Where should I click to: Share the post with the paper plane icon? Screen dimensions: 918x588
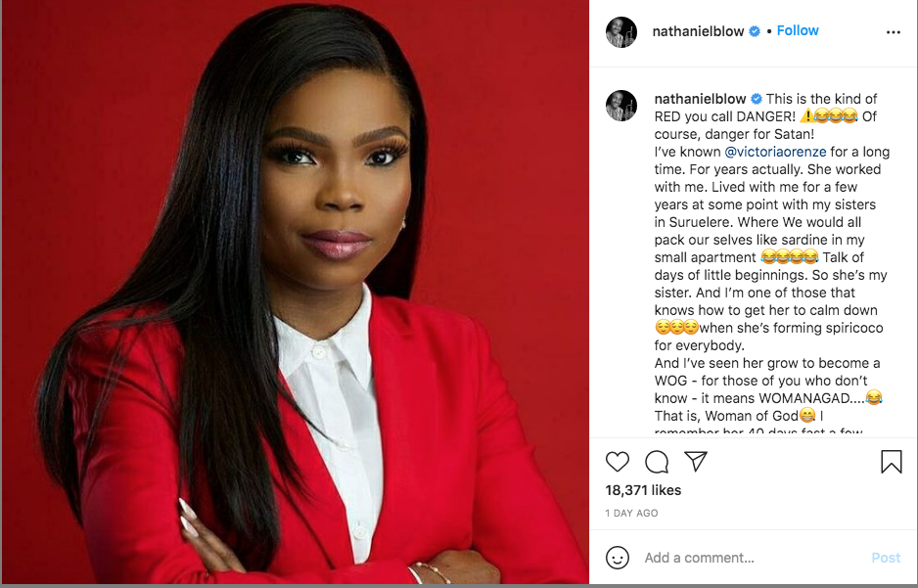(x=696, y=461)
